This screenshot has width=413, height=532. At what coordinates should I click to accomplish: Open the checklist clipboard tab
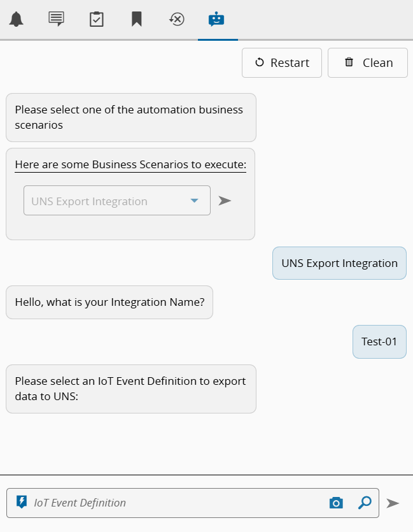(x=97, y=19)
